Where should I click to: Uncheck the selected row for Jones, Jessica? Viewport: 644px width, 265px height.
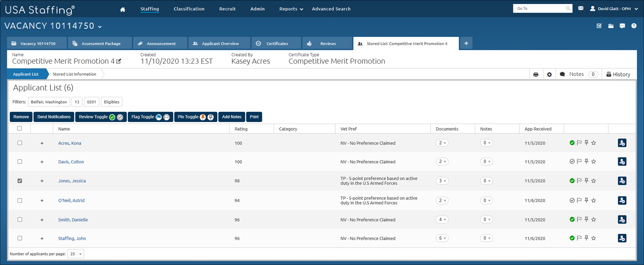(20, 181)
